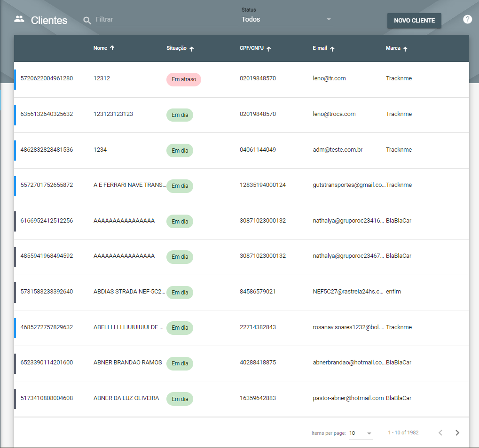Click ABDIAS STRADA NEF-5C2 name
Viewport: 479px width, 448px height.
coord(129,292)
